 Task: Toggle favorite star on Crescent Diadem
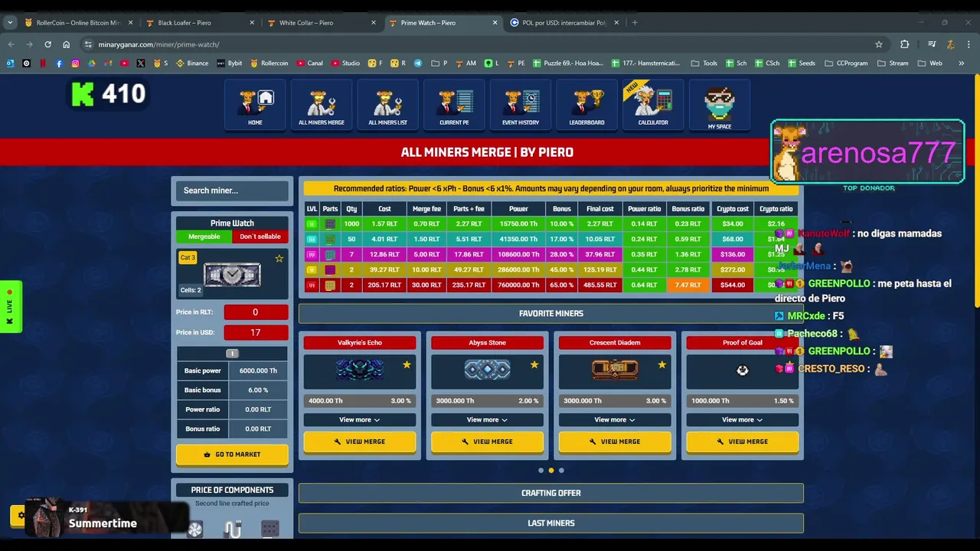[x=661, y=365]
